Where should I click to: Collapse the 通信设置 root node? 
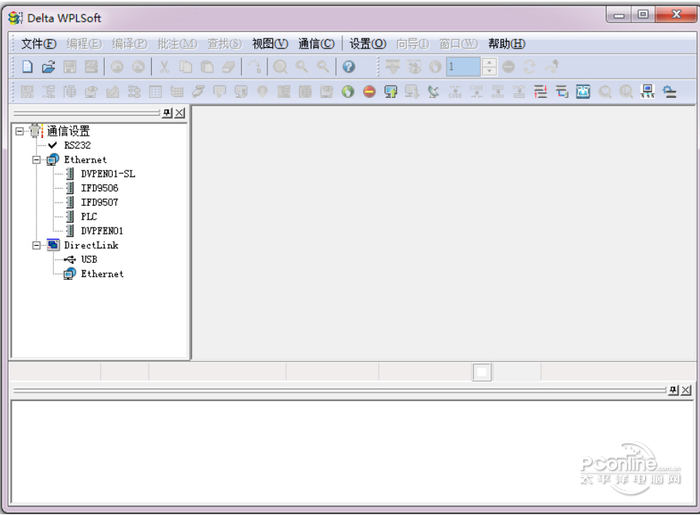19,131
